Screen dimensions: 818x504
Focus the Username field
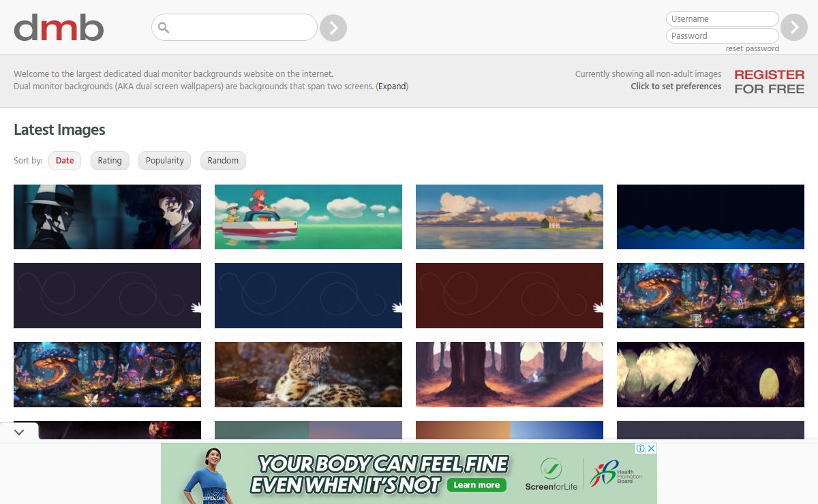[x=723, y=19]
